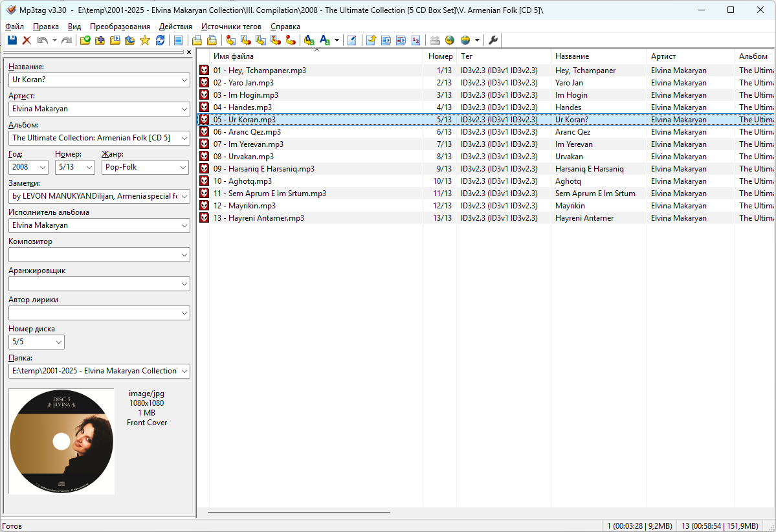Click the blue arrows refresh icon
The image size is (776, 532).
tap(160, 41)
